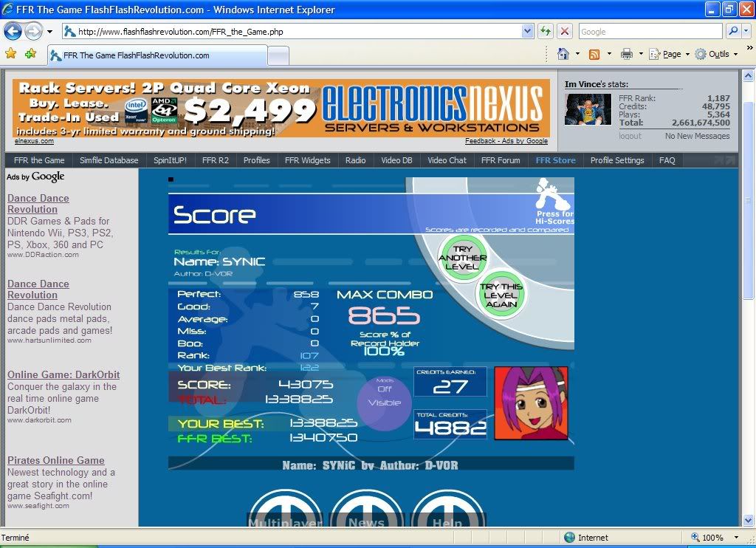This screenshot has width=756, height=548.
Task: Open the Simfile Database menu item
Action: click(109, 160)
